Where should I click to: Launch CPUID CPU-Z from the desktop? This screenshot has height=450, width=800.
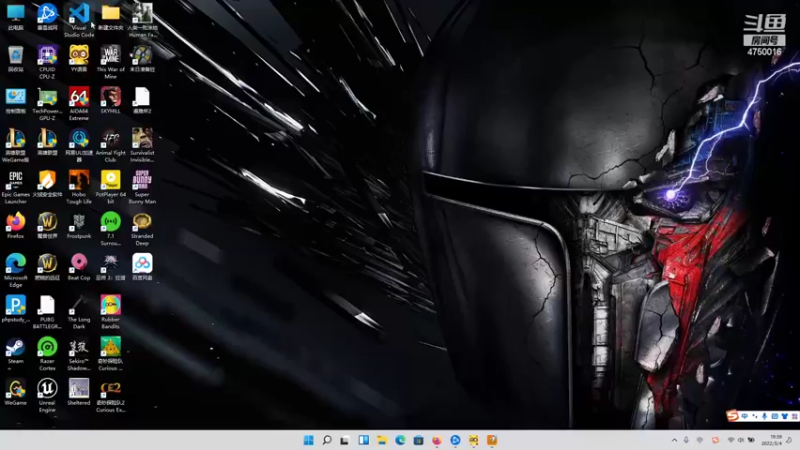click(x=47, y=61)
